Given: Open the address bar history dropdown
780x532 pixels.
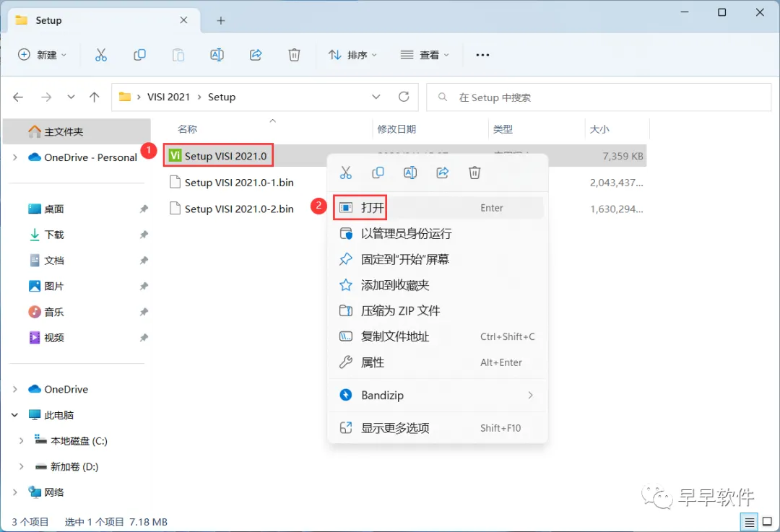Looking at the screenshot, I should [x=376, y=97].
